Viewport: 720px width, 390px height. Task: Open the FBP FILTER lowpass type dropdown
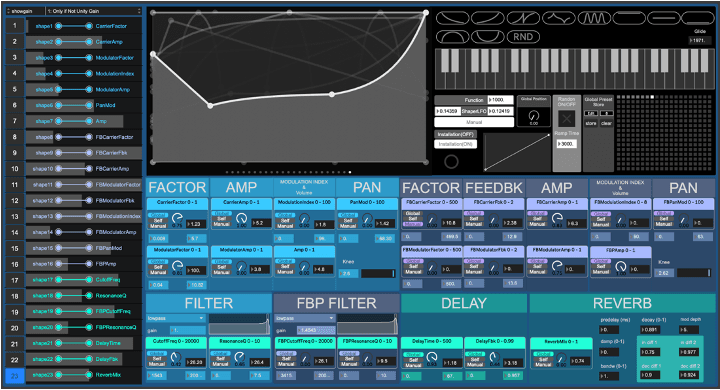(x=305, y=318)
